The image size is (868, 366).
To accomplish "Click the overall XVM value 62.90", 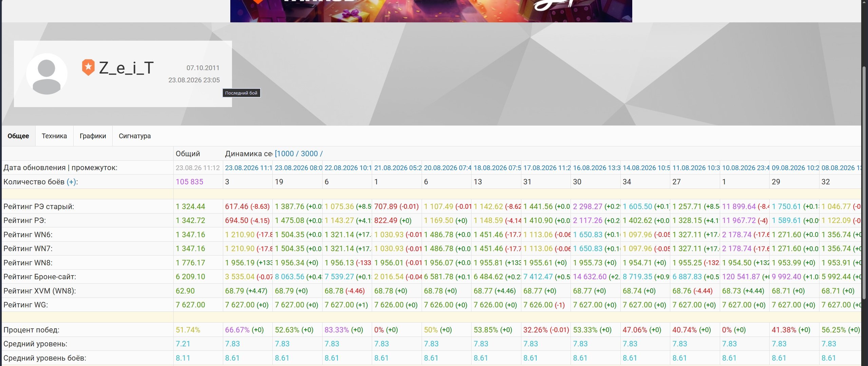I will point(185,291).
